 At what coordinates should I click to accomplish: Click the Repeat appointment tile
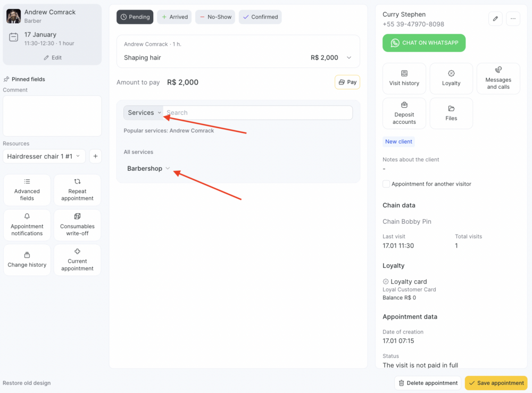(x=77, y=190)
